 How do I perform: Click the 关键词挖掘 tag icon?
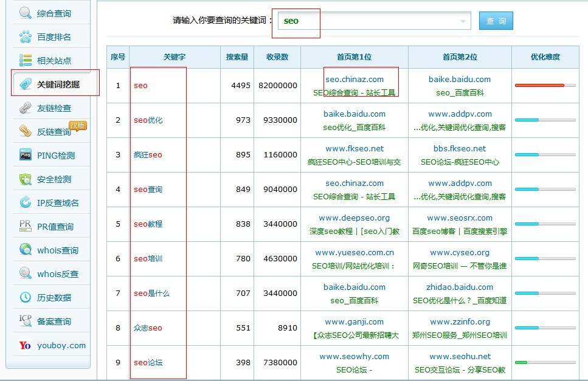point(26,84)
